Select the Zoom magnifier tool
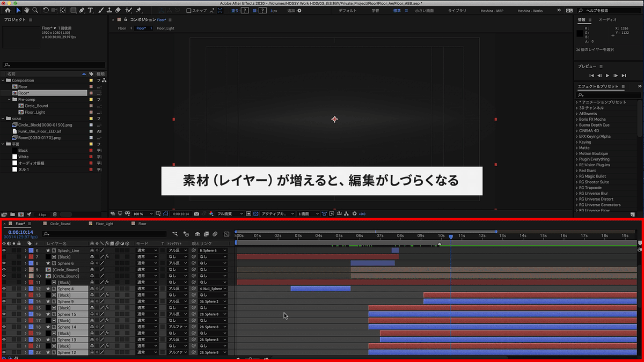 pyautogui.click(x=35, y=10)
